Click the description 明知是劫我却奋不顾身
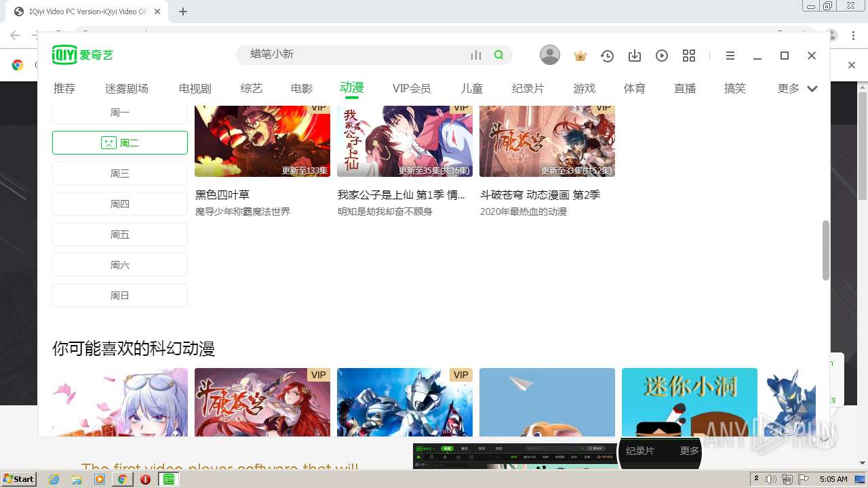This screenshot has height=488, width=868. [385, 212]
